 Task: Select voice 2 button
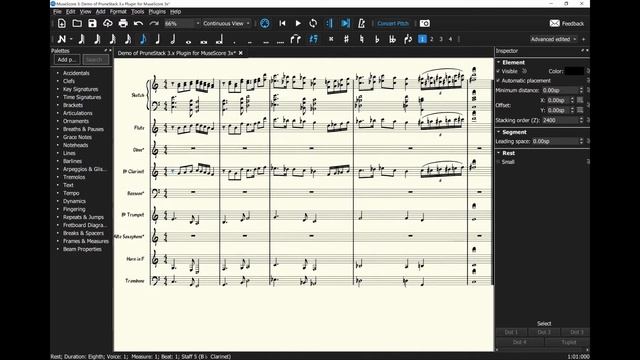[x=431, y=39]
